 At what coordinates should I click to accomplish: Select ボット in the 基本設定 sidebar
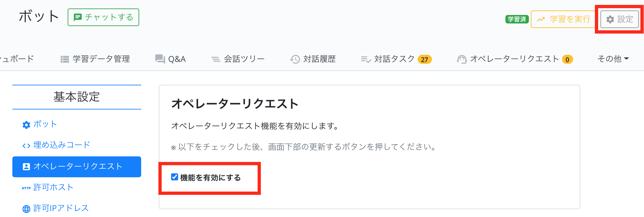point(45,124)
